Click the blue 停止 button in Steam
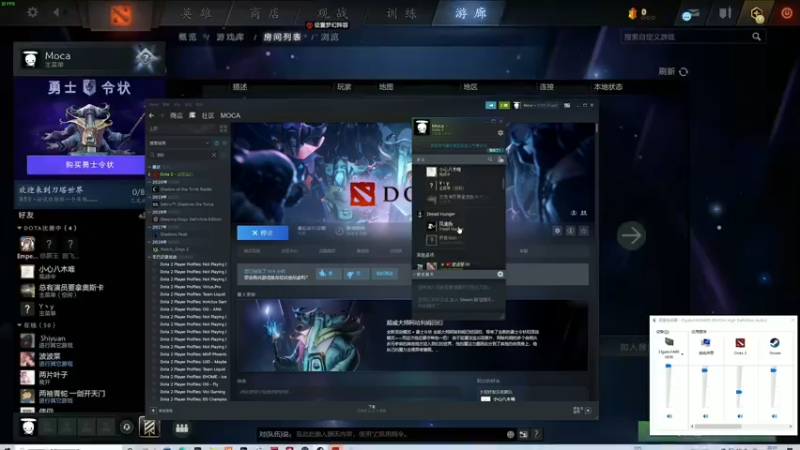This screenshot has width=800, height=450. 262,233
